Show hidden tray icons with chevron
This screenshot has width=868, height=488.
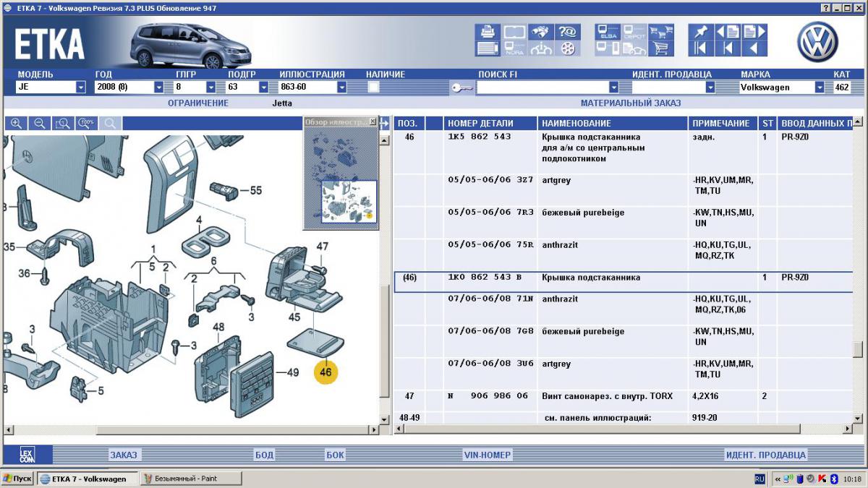click(777, 479)
